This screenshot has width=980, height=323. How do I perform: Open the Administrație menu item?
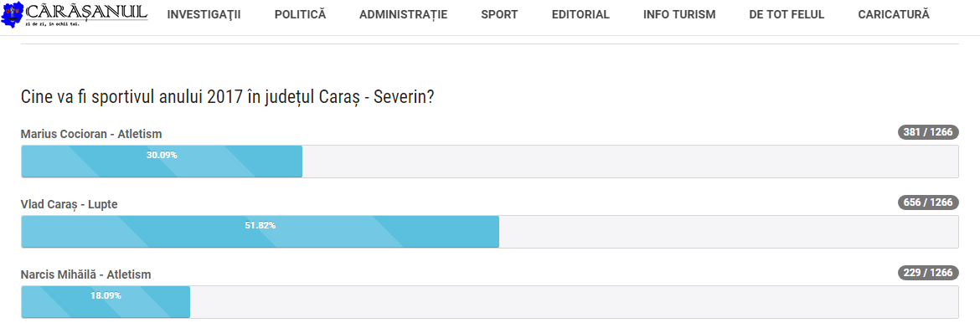pyautogui.click(x=403, y=15)
